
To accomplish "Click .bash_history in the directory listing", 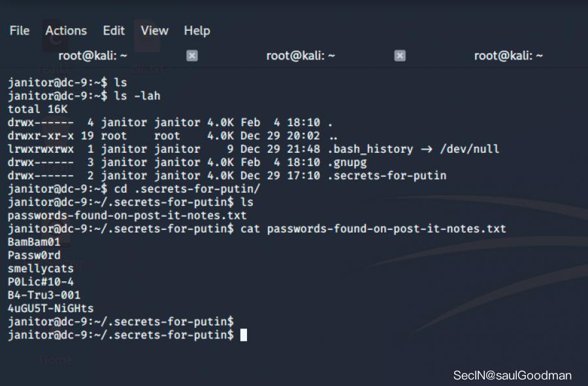I will pos(370,149).
